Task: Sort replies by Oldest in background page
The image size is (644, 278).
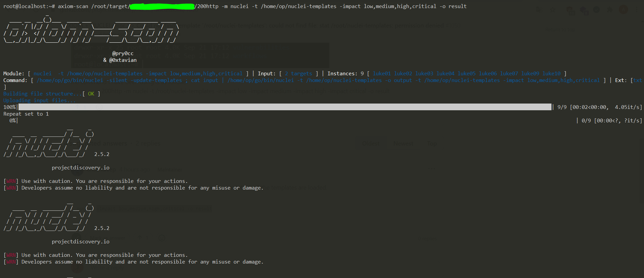Action: [x=371, y=144]
